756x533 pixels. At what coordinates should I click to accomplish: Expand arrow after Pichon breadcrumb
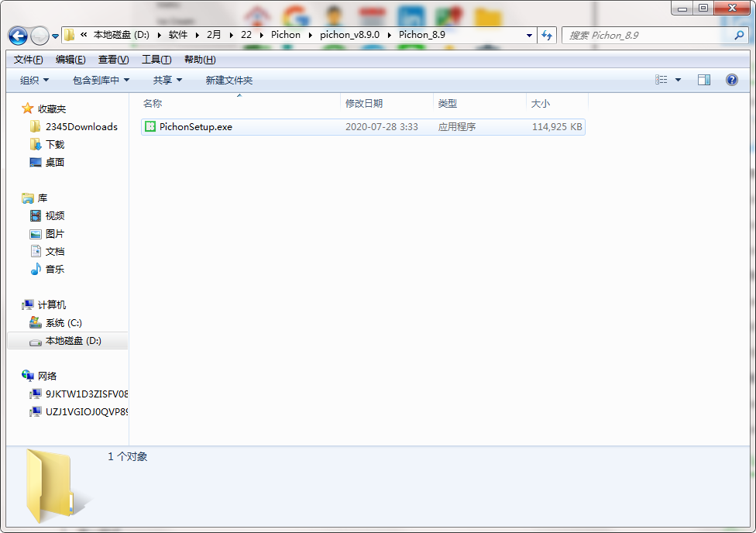pos(311,35)
